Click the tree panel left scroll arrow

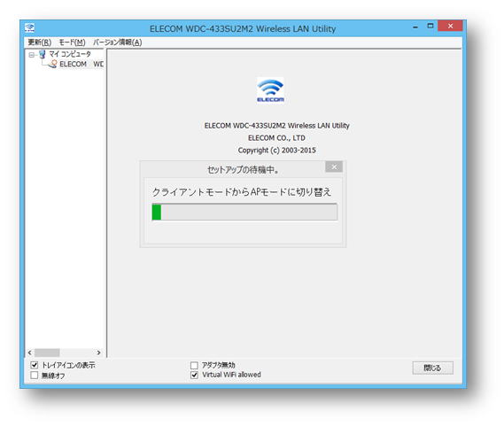pos(29,352)
